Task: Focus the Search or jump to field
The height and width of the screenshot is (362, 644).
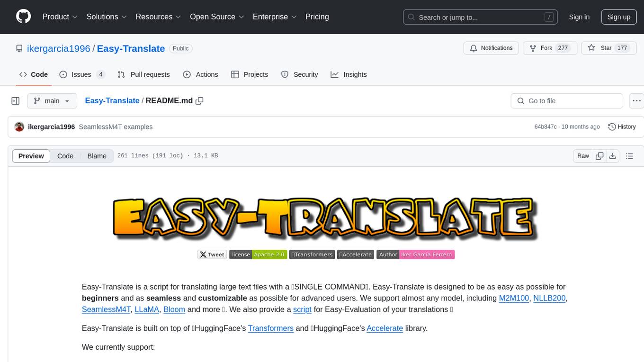Action: (x=481, y=17)
